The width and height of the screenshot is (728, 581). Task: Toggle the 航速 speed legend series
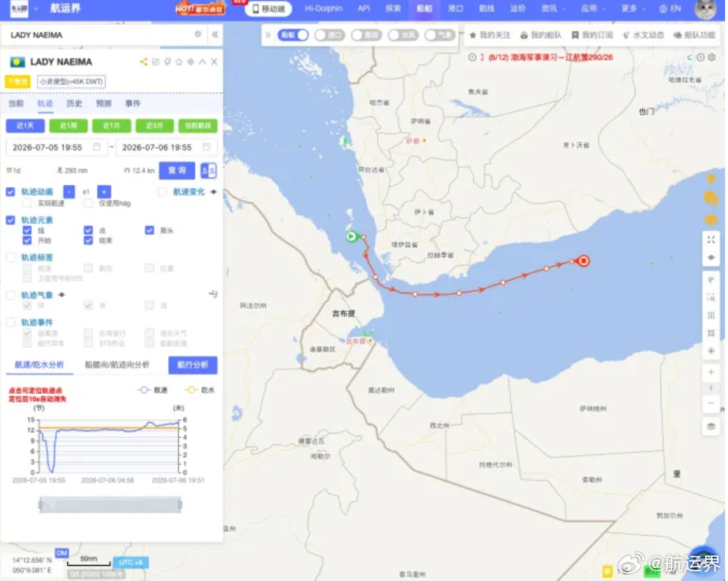[153, 390]
